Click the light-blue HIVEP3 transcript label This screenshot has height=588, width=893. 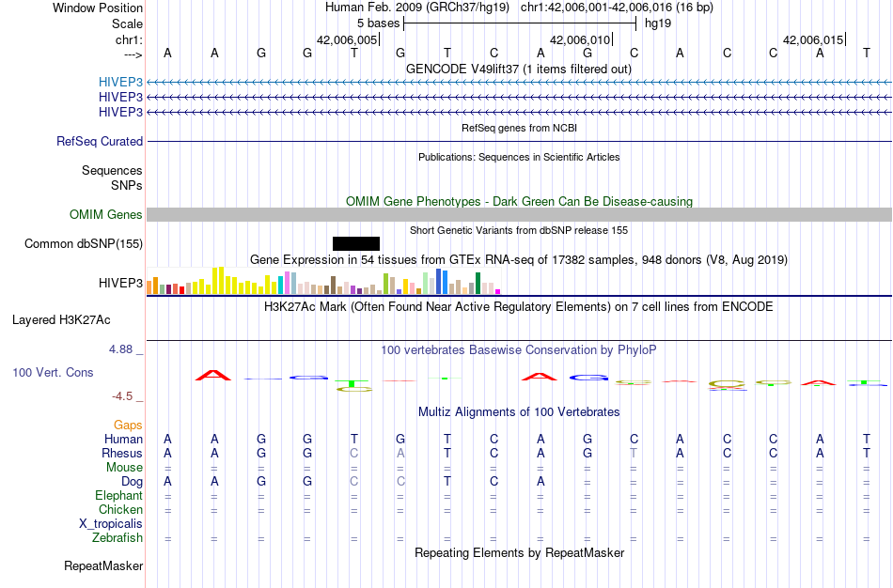(x=120, y=82)
